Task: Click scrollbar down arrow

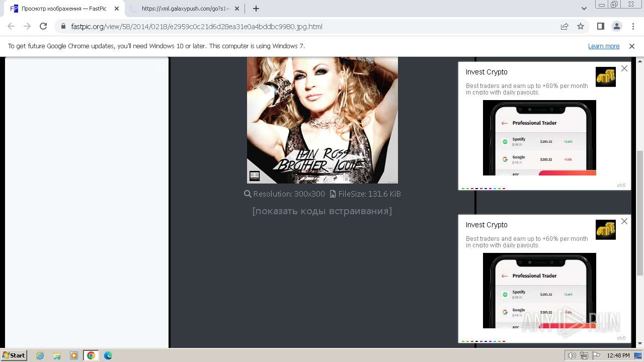Action: pos(640,343)
